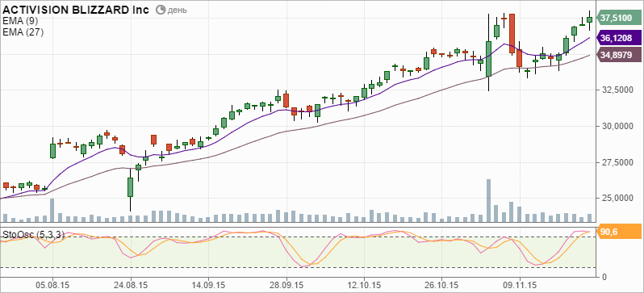Screen dimensions: 644x293
Task: Click the 09.11.15 date label
Action: point(520,284)
